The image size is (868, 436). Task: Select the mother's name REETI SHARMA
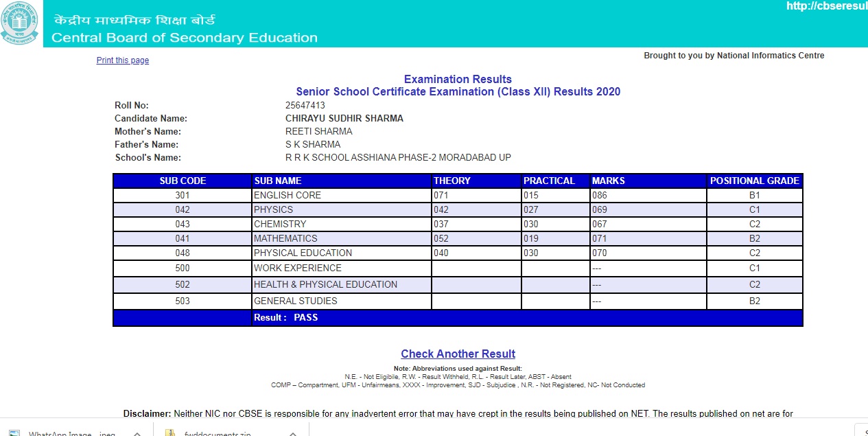click(319, 132)
